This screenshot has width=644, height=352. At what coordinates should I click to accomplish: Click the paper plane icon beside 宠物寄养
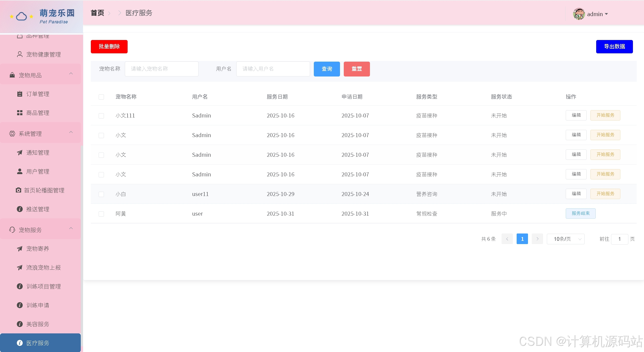tap(20, 249)
